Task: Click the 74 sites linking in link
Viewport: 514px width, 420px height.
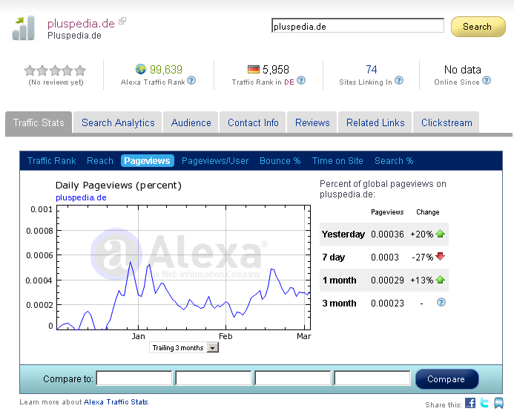Action: tap(372, 70)
